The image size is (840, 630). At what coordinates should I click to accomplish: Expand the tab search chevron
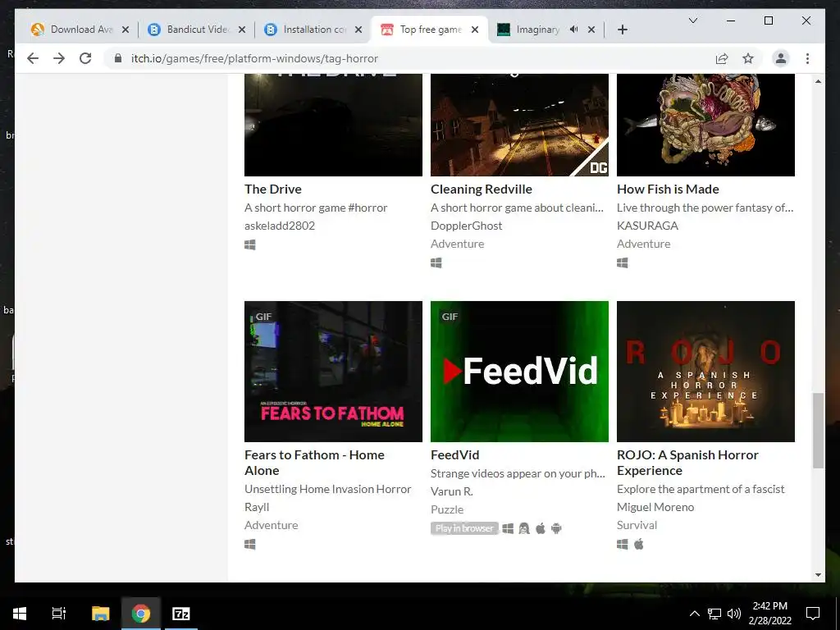(692, 21)
